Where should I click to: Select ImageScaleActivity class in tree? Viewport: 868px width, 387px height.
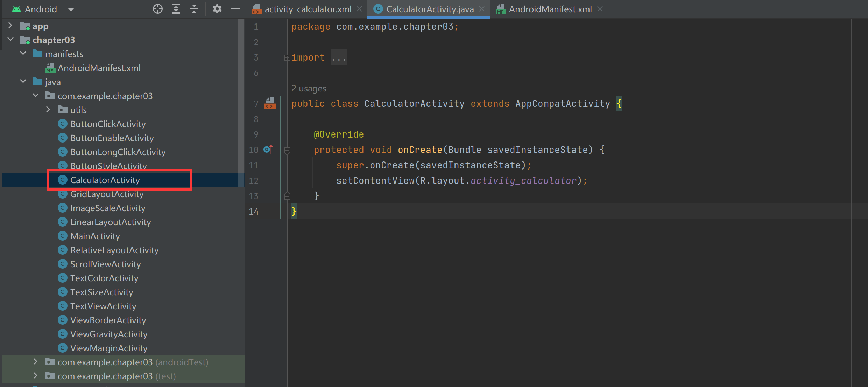[108, 208]
